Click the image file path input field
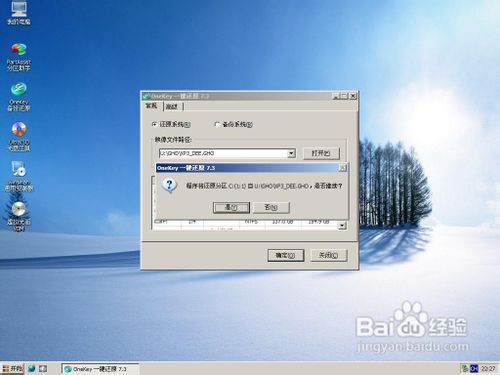The height and width of the screenshot is (375, 500). [223, 153]
